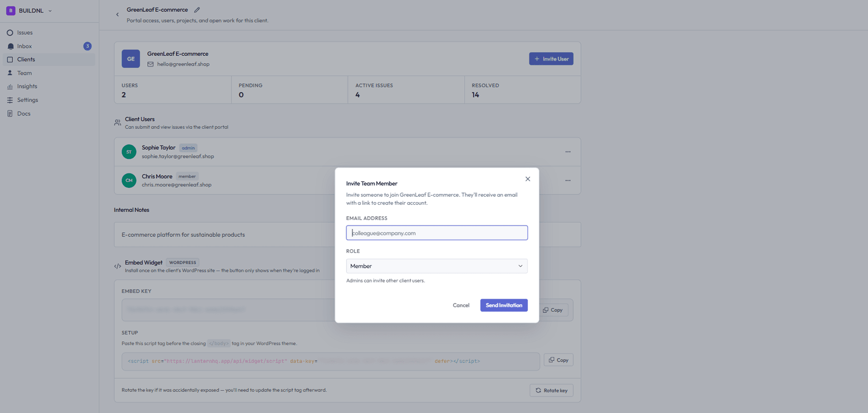Cancel the invite dialog
Screen dimensions: 868x413
click(x=461, y=305)
